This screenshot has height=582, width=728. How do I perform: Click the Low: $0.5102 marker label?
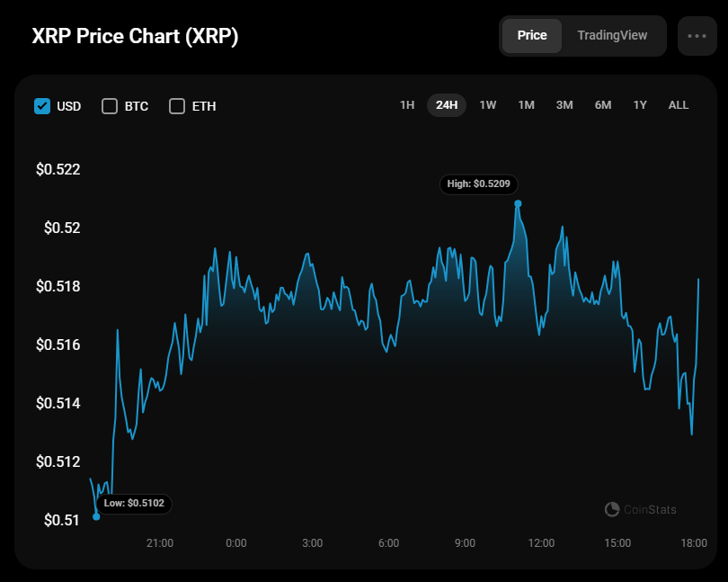tap(133, 504)
